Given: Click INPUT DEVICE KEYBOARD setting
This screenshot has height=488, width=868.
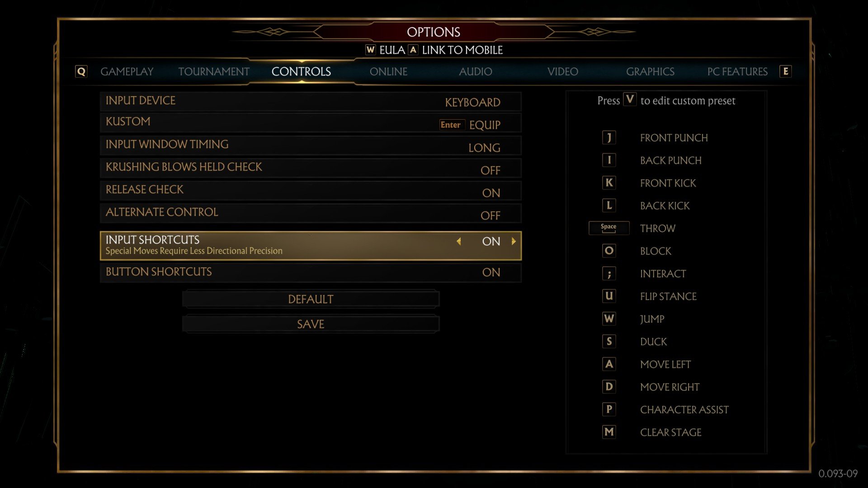Looking at the screenshot, I should point(310,100).
